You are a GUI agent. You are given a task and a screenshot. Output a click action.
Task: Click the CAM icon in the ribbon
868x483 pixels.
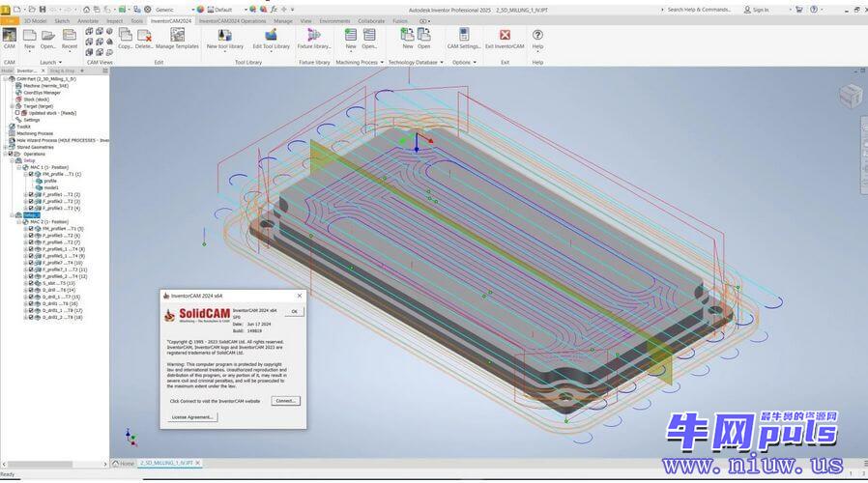click(10, 39)
